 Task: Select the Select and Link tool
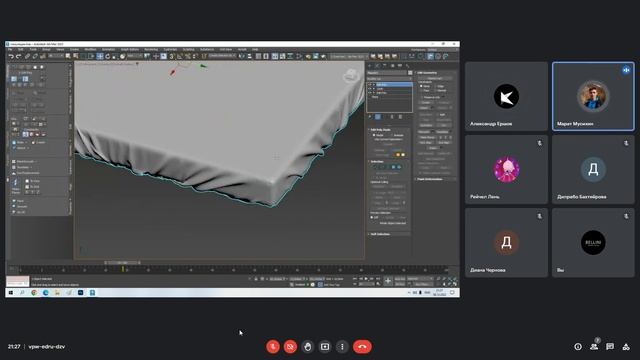click(27, 56)
